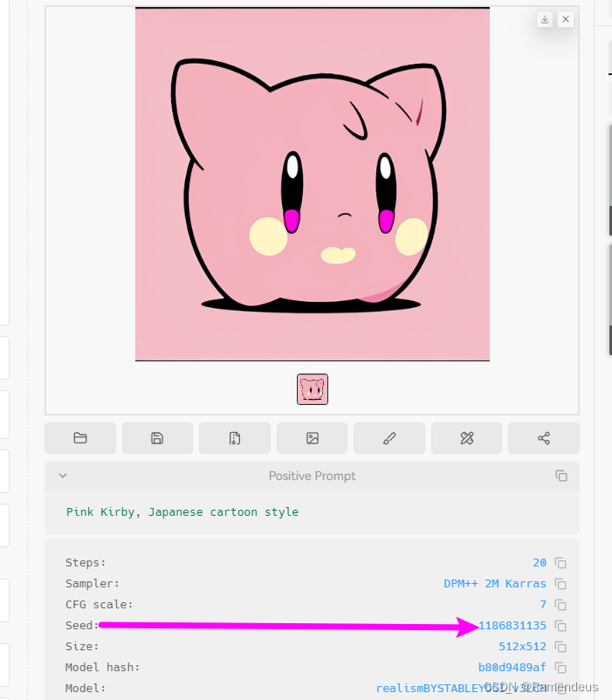612x700 pixels.
Task: Click the large generated Kirby image
Action: pyautogui.click(x=313, y=184)
